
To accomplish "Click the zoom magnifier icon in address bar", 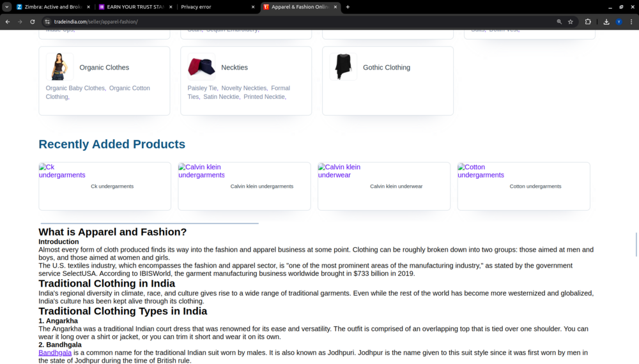I will click(559, 22).
